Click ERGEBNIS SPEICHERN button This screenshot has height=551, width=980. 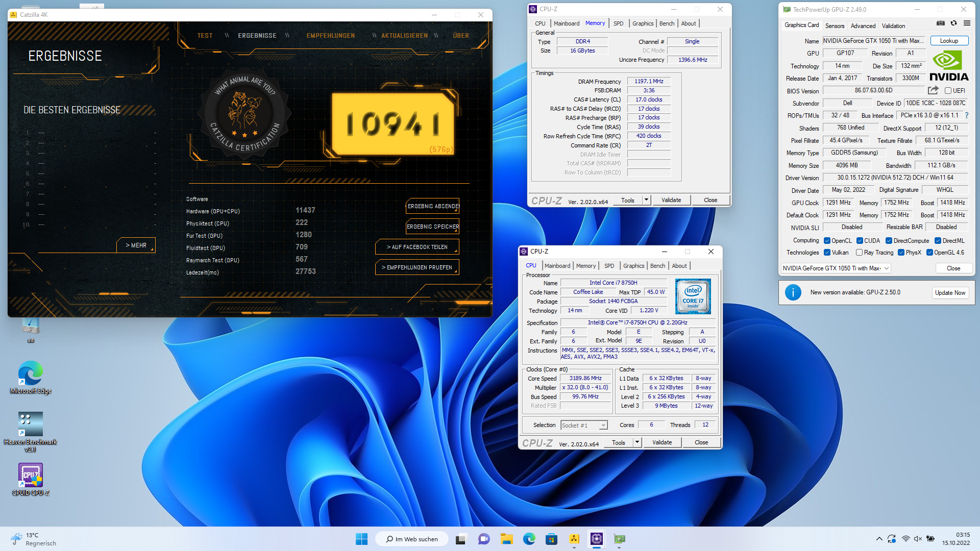click(x=432, y=227)
